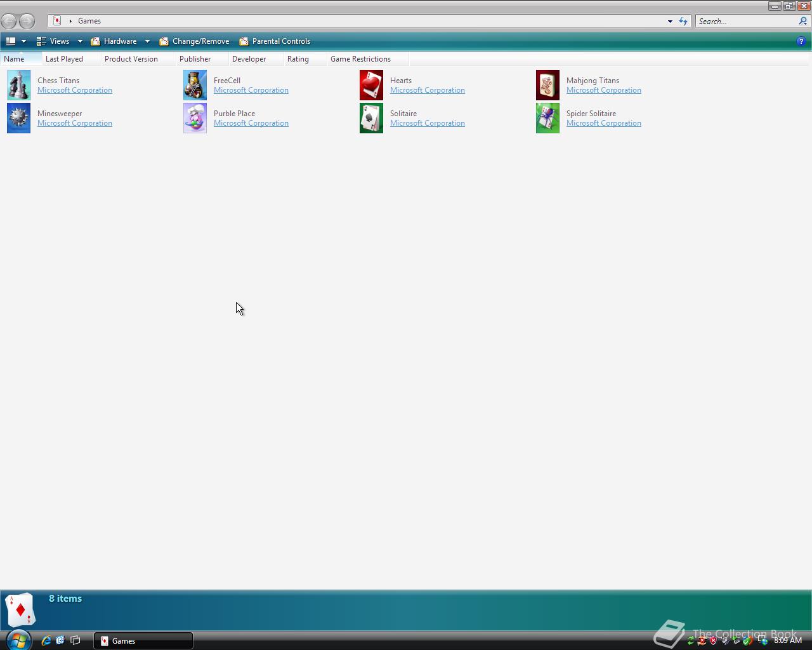Select the Hearts game icon
This screenshot has width=812, height=650.
pos(371,85)
